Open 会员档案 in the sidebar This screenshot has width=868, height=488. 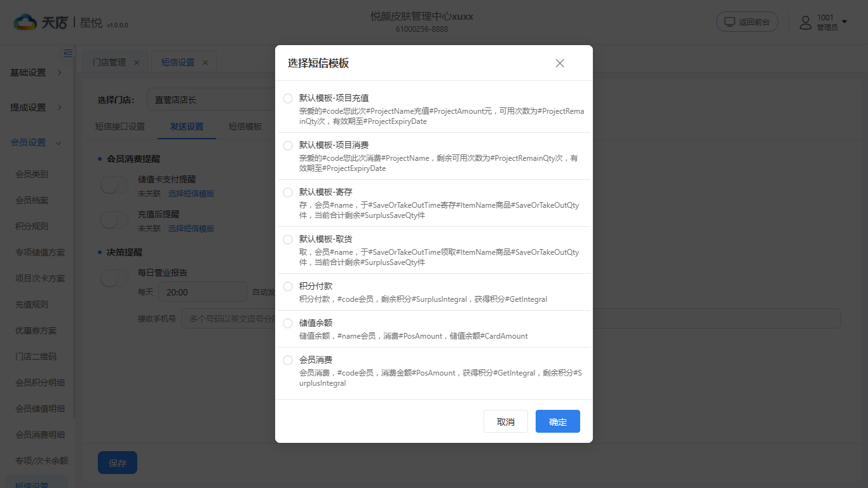(x=32, y=200)
